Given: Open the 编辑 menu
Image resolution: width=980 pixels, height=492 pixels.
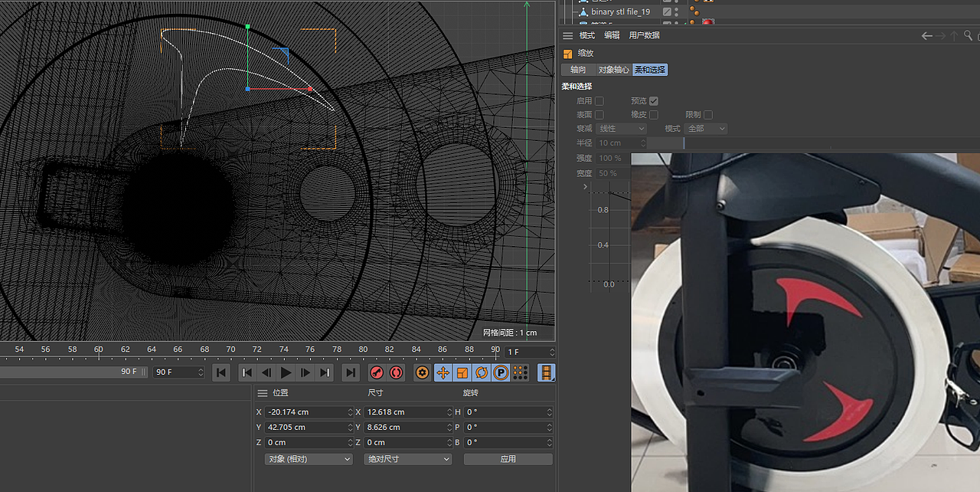Looking at the screenshot, I should coord(612,35).
